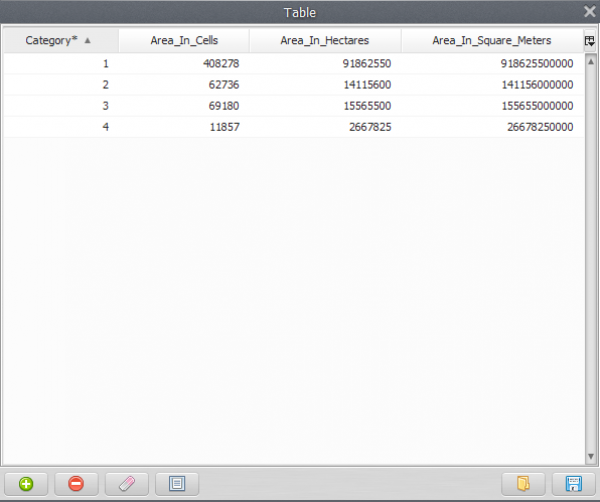Click the Area_In_Hectares column header
This screenshot has height=502, width=600.
pos(325,41)
